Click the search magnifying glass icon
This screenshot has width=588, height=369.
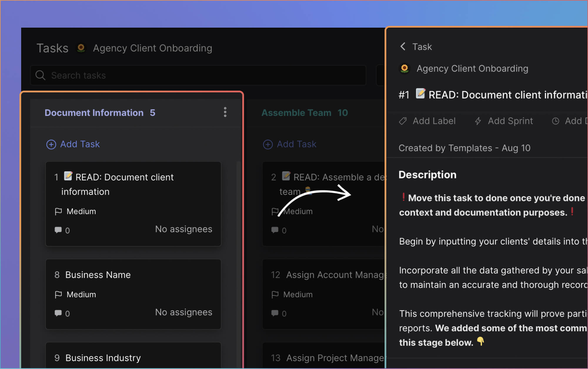click(41, 75)
